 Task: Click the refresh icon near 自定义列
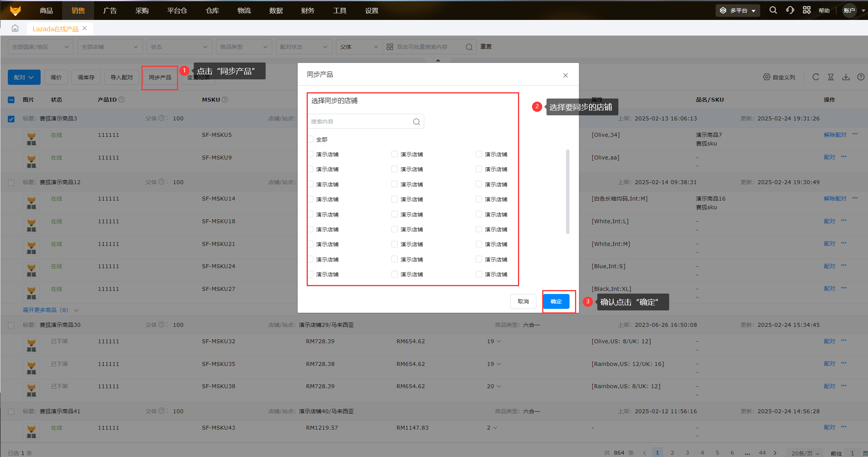[x=816, y=77]
